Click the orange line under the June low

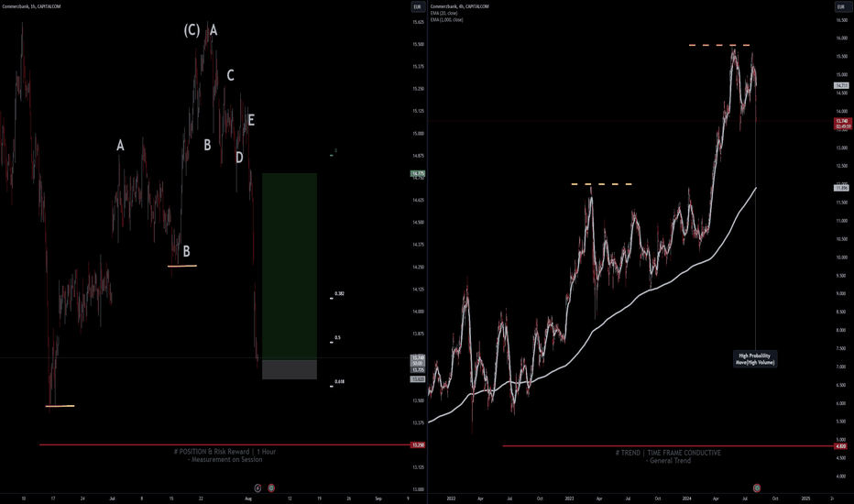coord(60,406)
